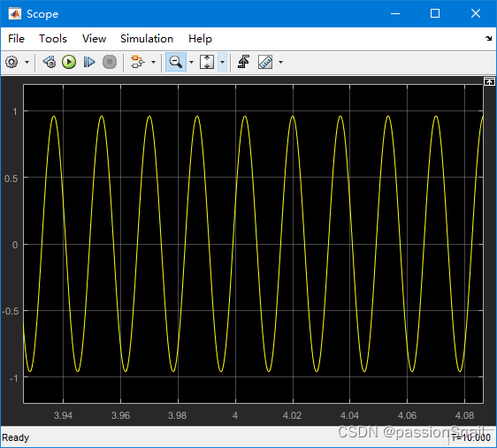This screenshot has height=448, width=497.
Task: Open the Tools menu
Action: click(x=53, y=39)
